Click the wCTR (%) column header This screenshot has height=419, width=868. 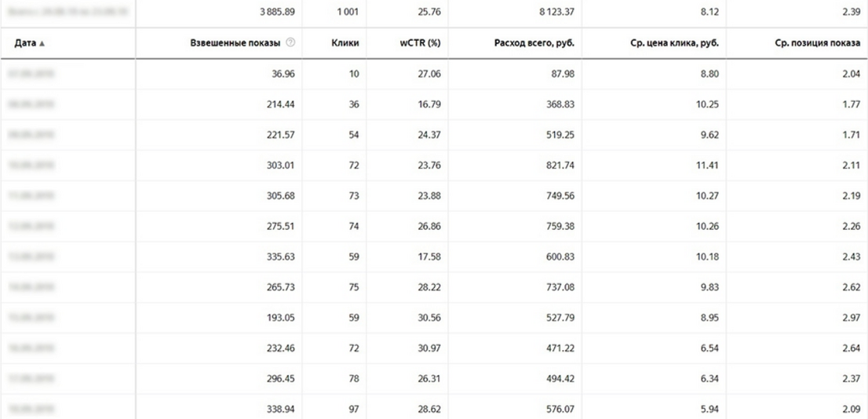click(x=420, y=43)
